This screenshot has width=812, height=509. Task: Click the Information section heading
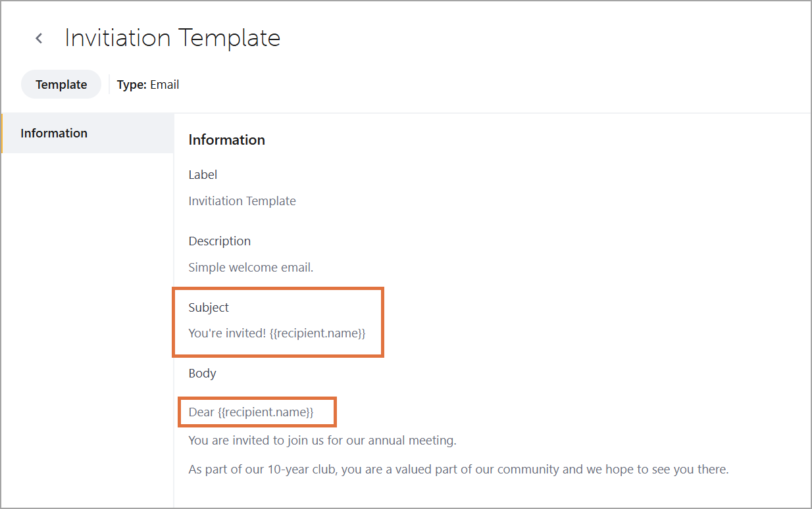pos(226,139)
